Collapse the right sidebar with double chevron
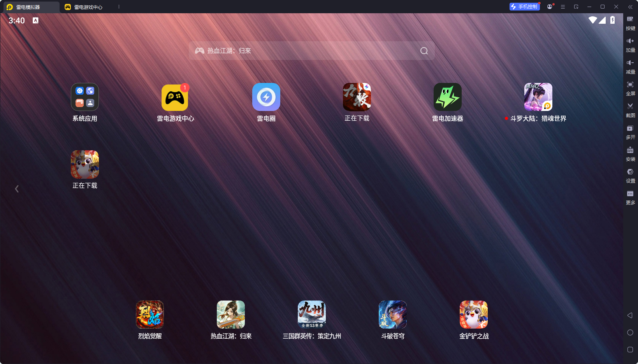 (x=630, y=7)
